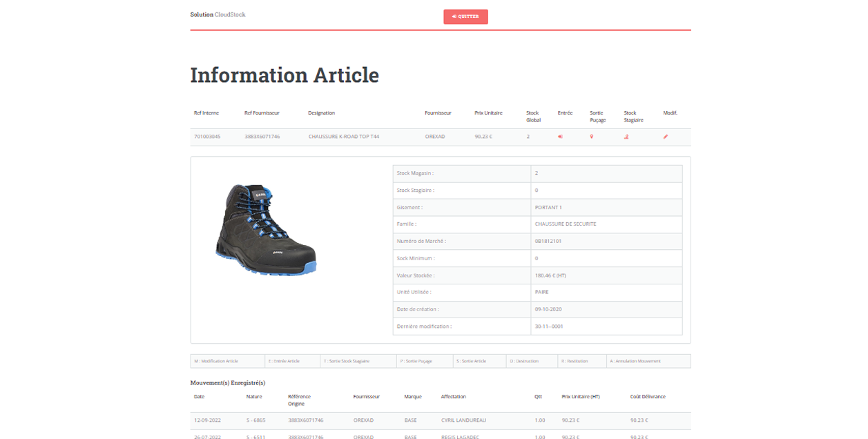Click the safety shoe product image
Viewport: 868px width, 439px height.
[x=266, y=230]
